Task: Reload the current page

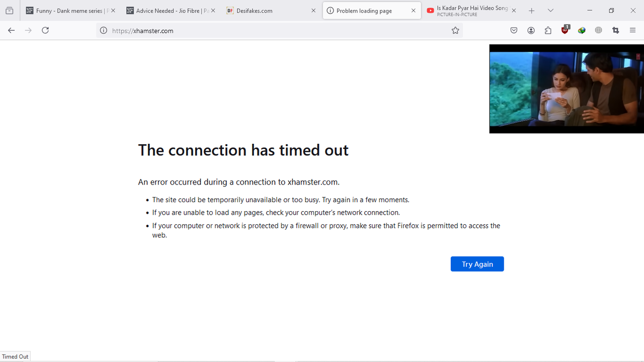Action: [x=45, y=30]
